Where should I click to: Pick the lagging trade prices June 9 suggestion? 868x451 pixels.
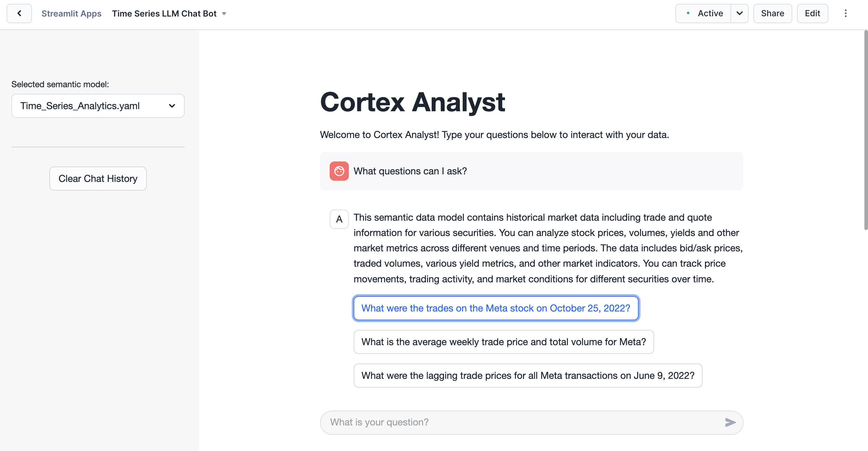(x=528, y=376)
